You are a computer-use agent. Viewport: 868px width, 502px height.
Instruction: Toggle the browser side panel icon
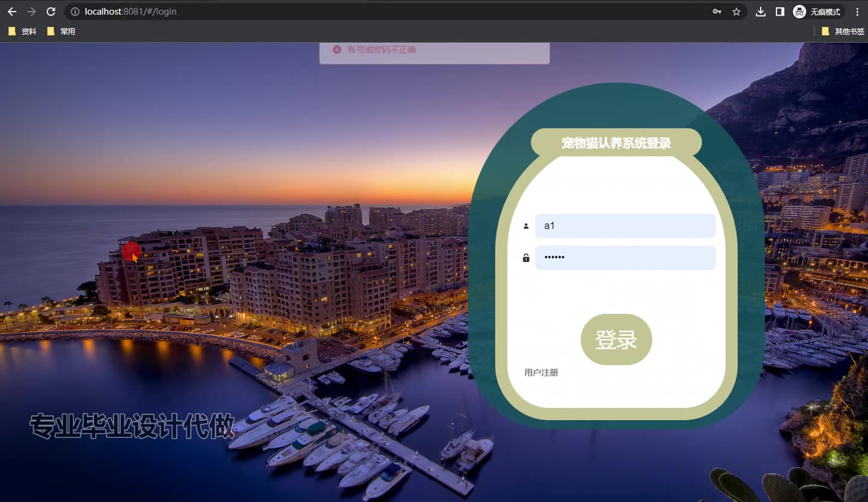[x=780, y=11]
